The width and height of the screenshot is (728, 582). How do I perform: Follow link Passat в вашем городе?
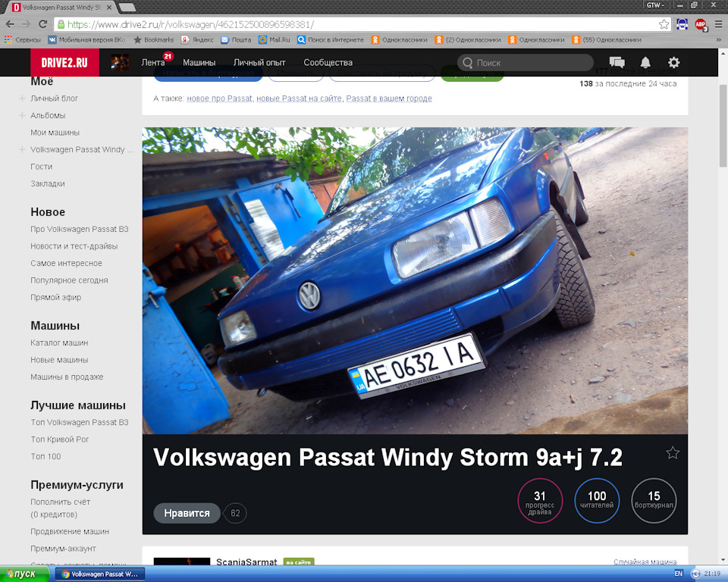389,99
